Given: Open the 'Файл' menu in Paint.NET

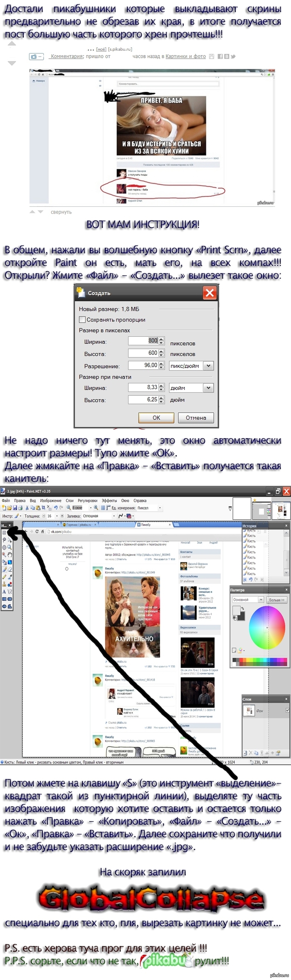Looking at the screenshot, I should (x=6, y=500).
